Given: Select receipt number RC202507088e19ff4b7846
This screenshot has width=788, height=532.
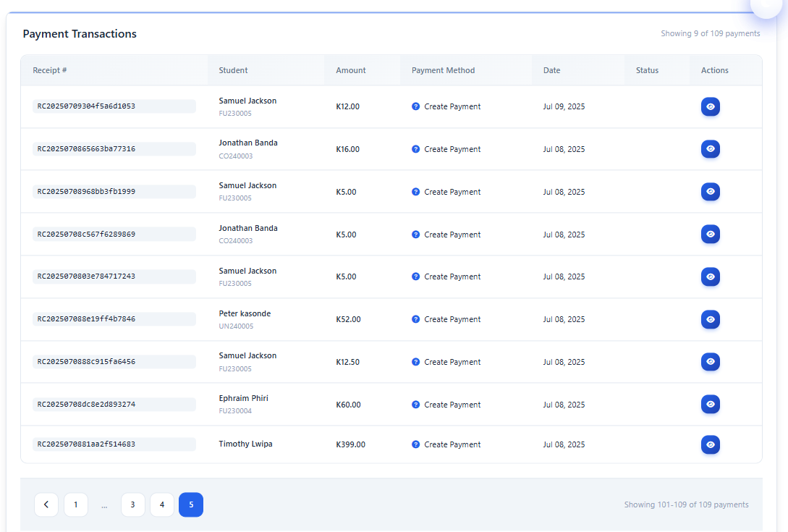Looking at the screenshot, I should [x=86, y=319].
